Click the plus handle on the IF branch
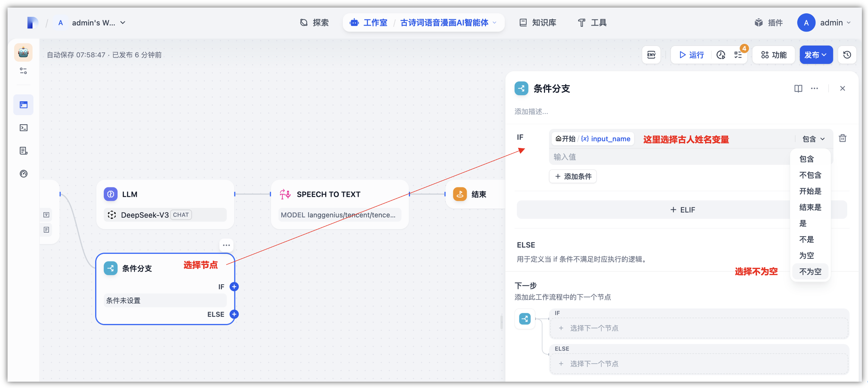The width and height of the screenshot is (868, 390). click(x=234, y=287)
